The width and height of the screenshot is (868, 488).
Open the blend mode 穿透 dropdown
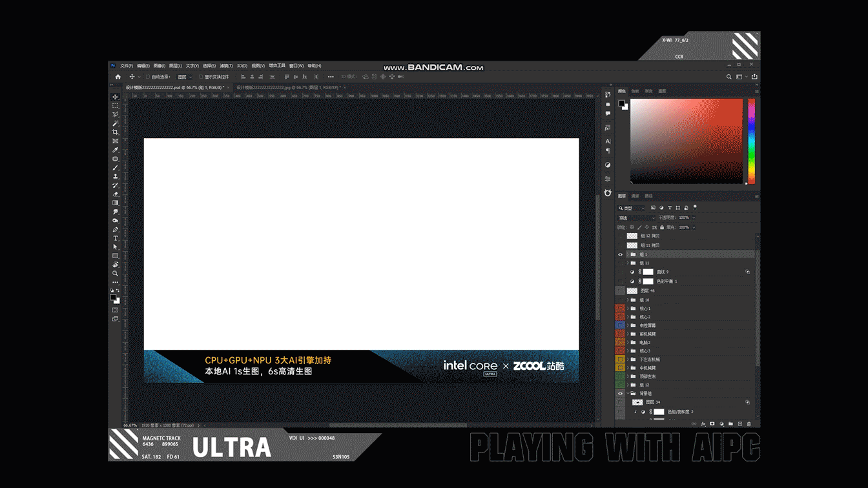(635, 218)
